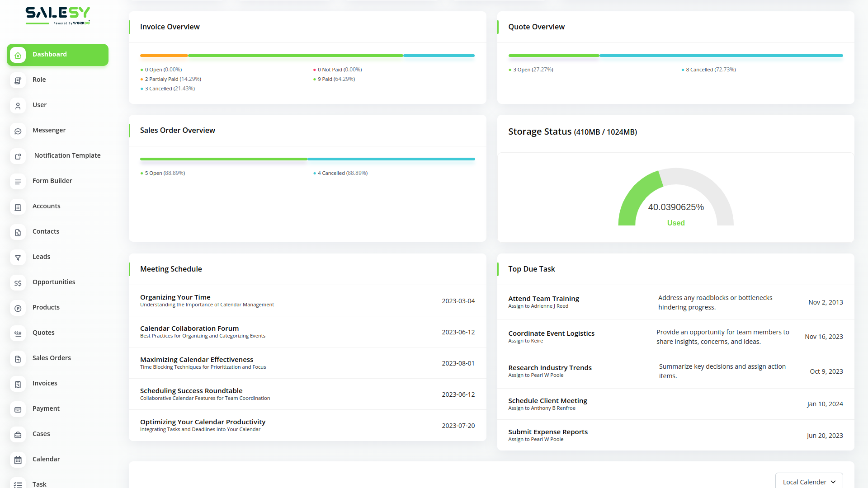This screenshot has width=868, height=488.
Task: Click the Schedule Client Meeting task
Action: pyautogui.click(x=547, y=401)
